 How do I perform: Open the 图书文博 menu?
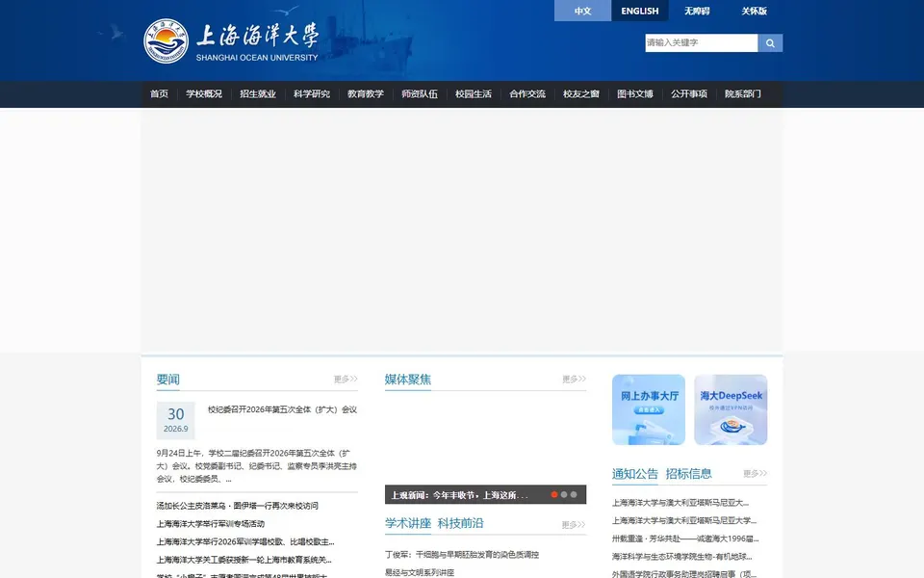635,93
